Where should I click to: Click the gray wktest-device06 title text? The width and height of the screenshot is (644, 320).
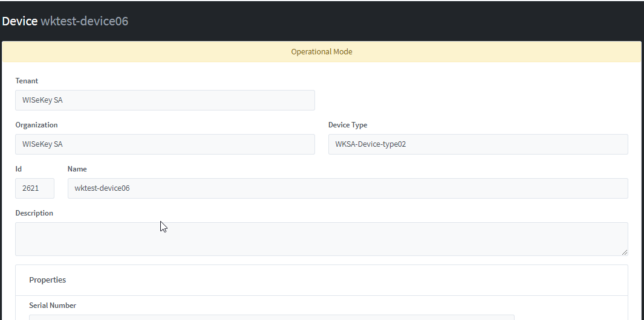click(x=84, y=21)
